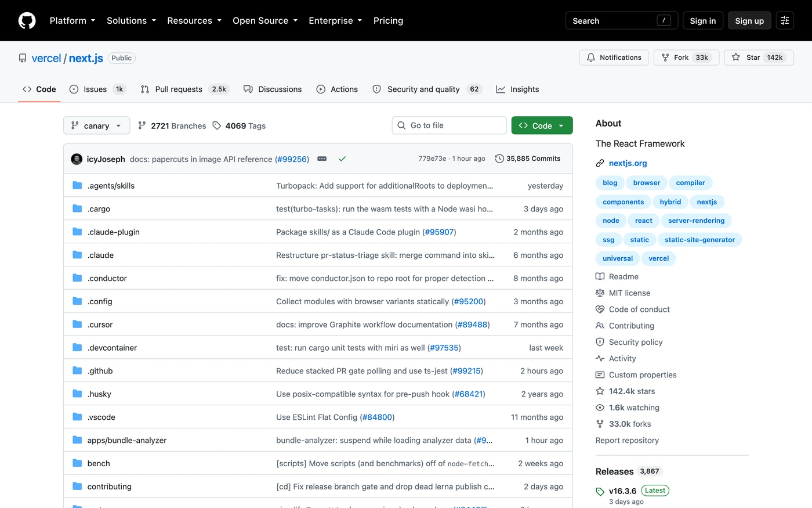Click the Sign in button
This screenshot has height=508, width=812.
[x=703, y=20]
